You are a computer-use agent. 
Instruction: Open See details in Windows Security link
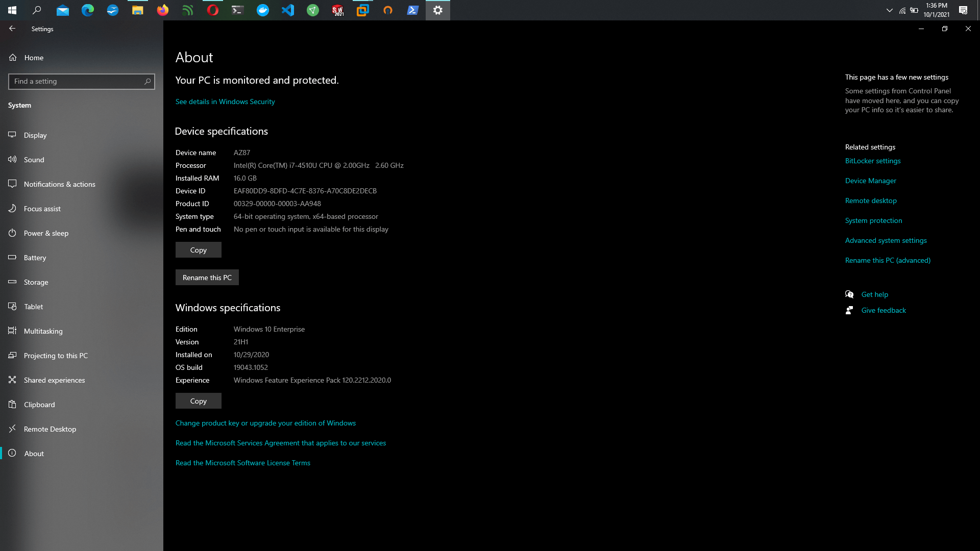(x=225, y=102)
